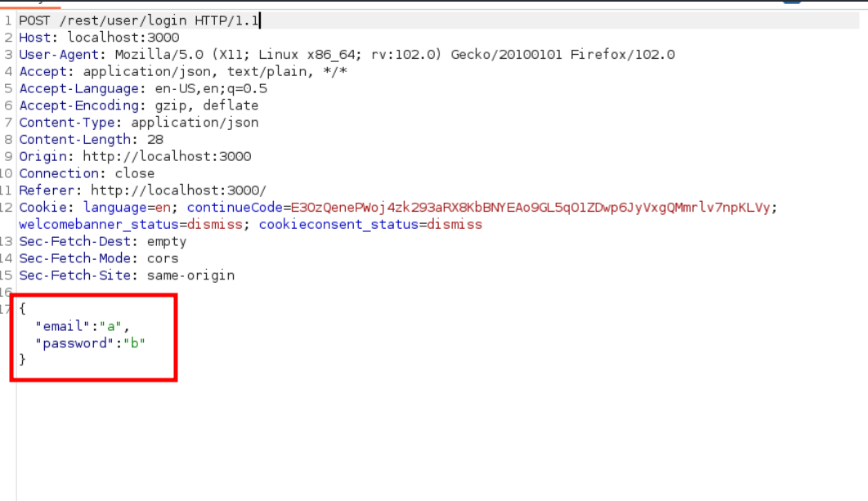
Task: Click the Connection header value close
Action: [135, 173]
